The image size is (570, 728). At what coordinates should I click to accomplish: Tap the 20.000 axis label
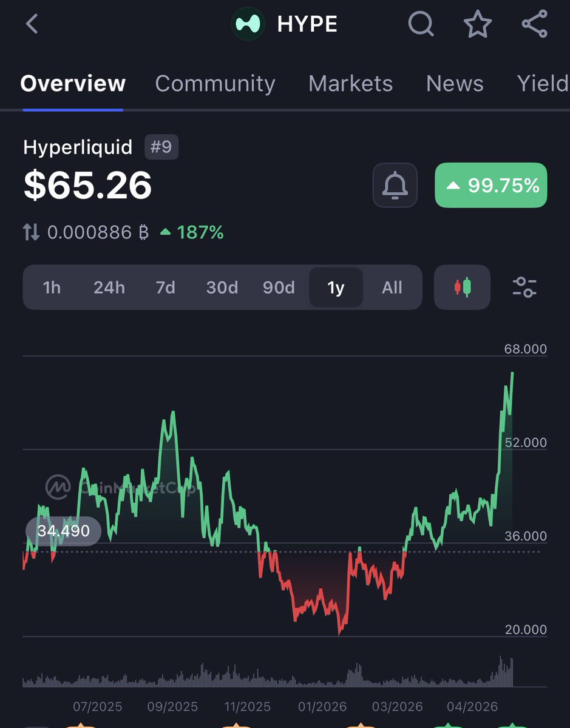(525, 630)
